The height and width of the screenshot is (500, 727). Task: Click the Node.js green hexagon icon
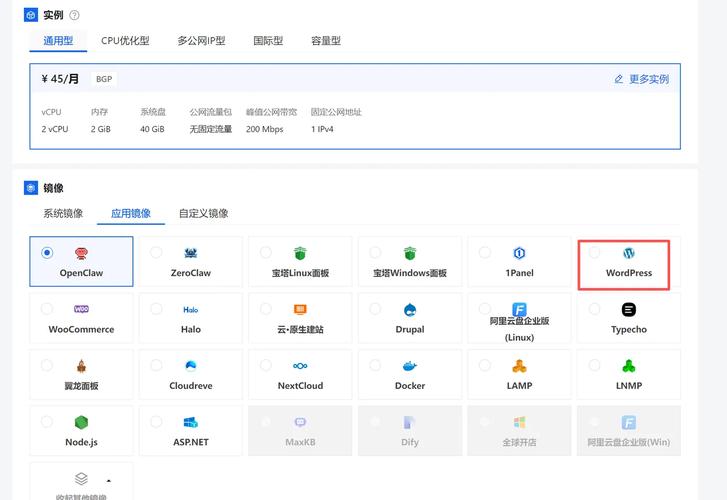pyautogui.click(x=81, y=422)
